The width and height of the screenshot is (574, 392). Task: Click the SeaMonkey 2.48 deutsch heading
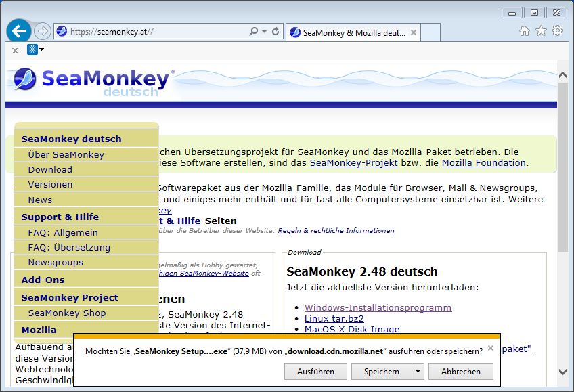[361, 271]
